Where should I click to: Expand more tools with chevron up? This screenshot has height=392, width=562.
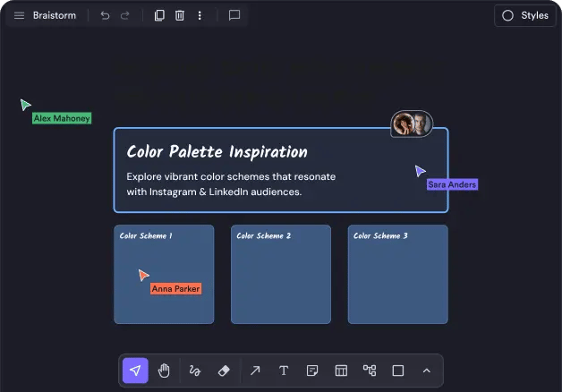pyautogui.click(x=427, y=371)
